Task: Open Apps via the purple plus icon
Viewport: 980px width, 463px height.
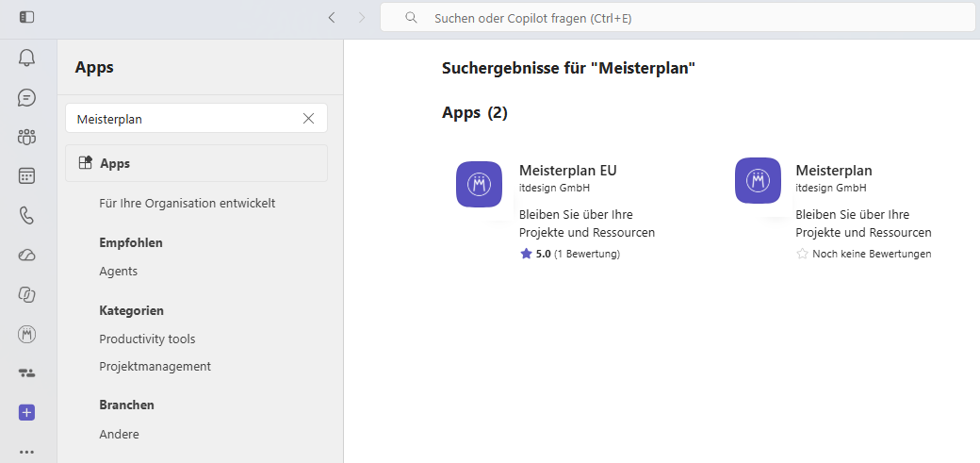Action: coord(27,412)
